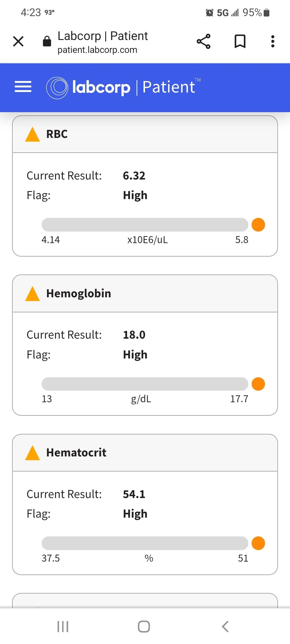Bookmark this Labcorp page
Viewport: 290px width, 644px height.
[x=240, y=41]
